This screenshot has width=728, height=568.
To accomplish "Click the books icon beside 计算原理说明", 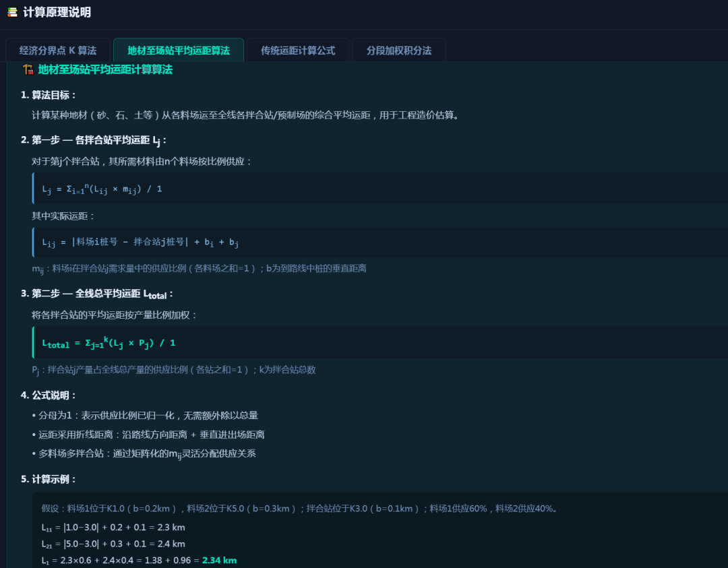I will coord(13,12).
